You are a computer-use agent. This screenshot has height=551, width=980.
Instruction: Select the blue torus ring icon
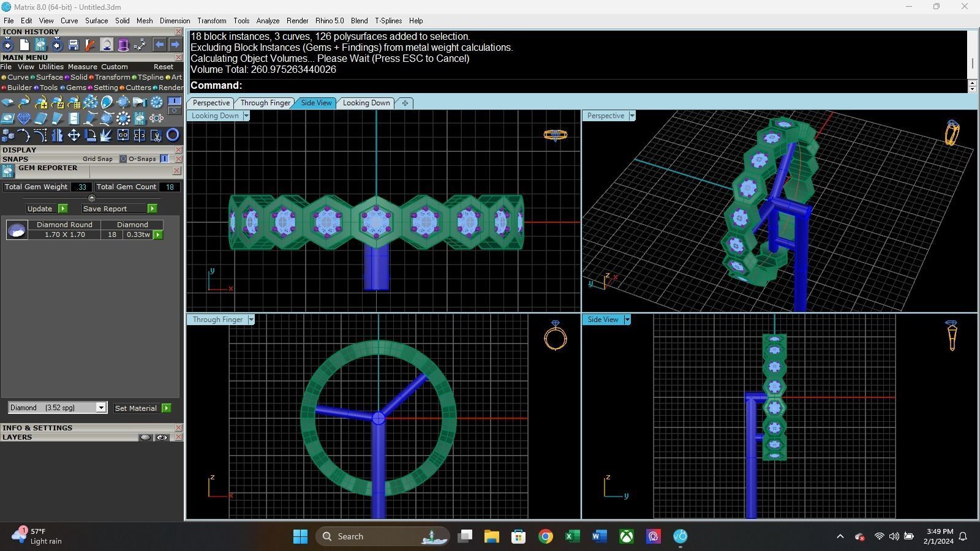point(173,135)
